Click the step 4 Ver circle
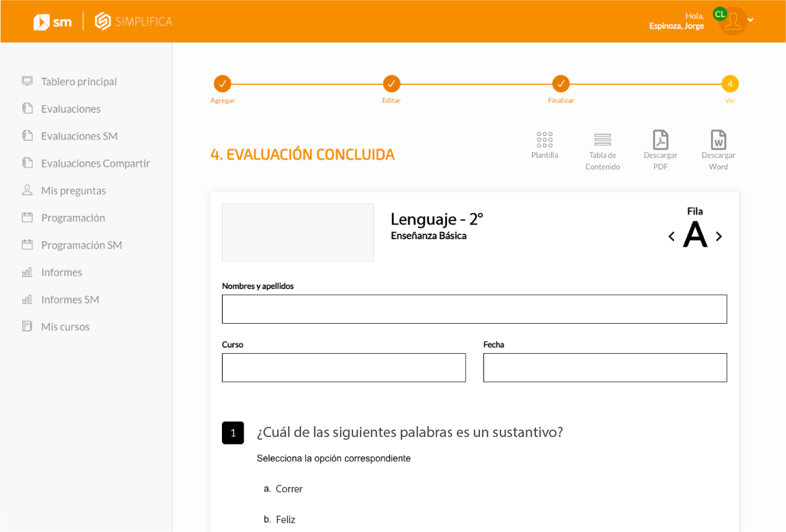This screenshot has height=532, width=786. [730, 84]
